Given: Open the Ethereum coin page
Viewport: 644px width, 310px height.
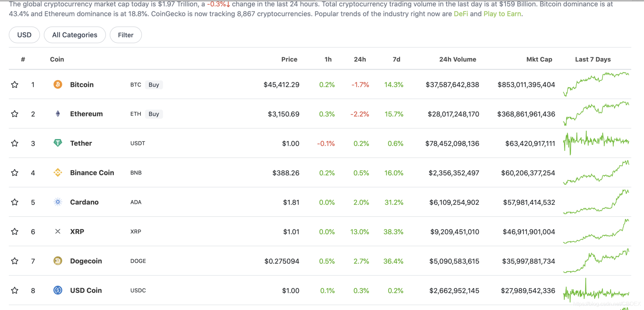Looking at the screenshot, I should (87, 114).
